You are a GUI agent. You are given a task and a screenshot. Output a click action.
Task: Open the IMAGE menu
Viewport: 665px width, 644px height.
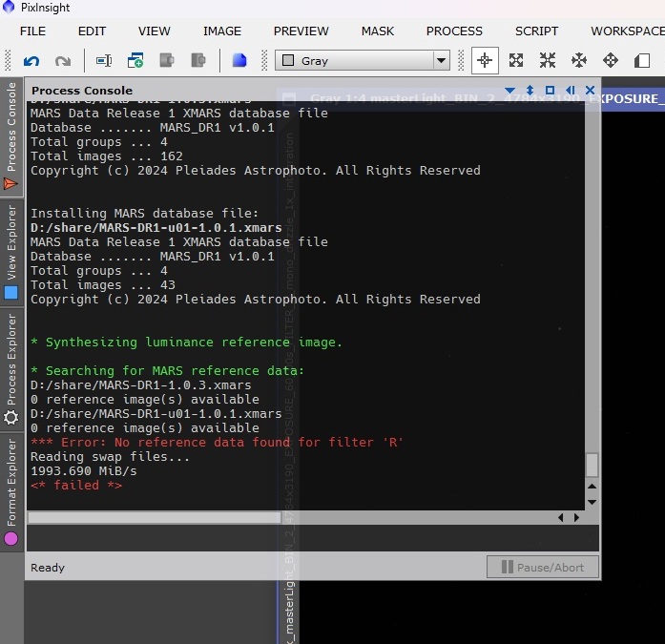[x=221, y=31]
